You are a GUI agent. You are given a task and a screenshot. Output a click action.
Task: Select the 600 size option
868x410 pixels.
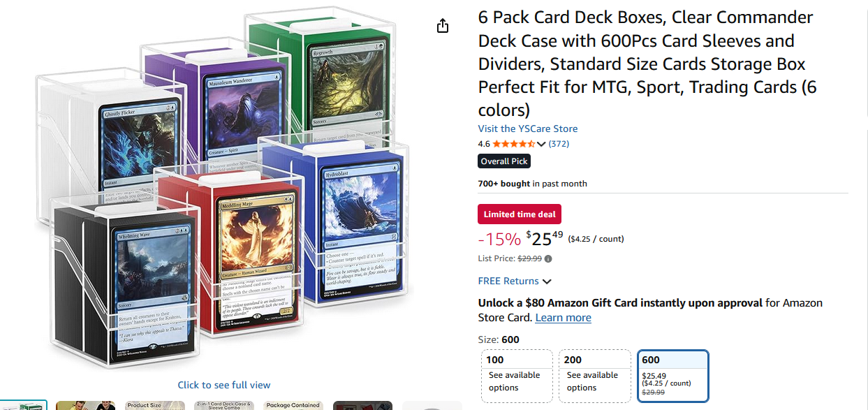[673, 376]
